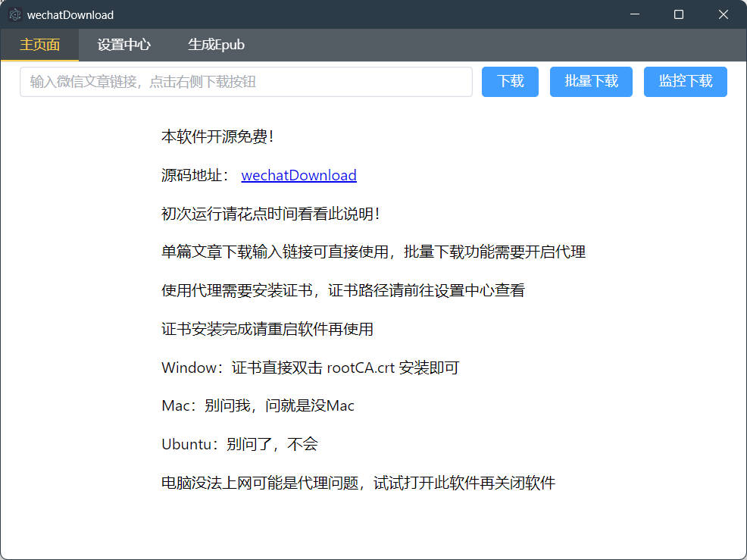Open the wechatDownload source code link
This screenshot has width=747, height=560.
[x=298, y=175]
